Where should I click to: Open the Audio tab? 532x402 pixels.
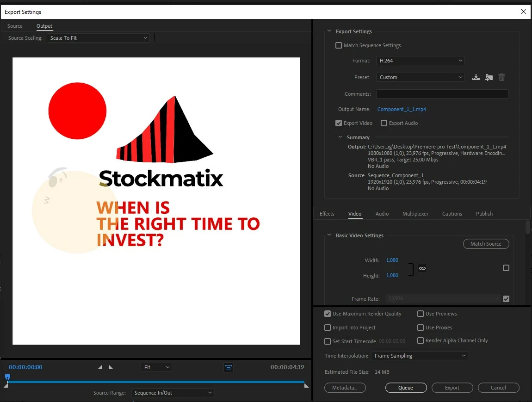[x=382, y=214]
